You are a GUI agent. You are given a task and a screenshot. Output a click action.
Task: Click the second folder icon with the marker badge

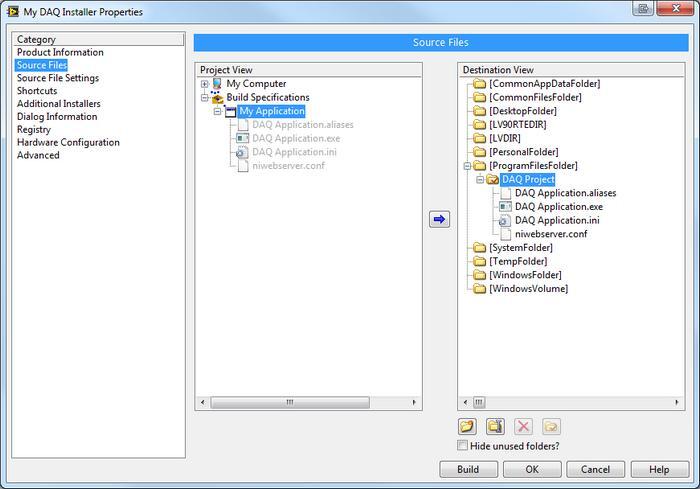pos(495,426)
